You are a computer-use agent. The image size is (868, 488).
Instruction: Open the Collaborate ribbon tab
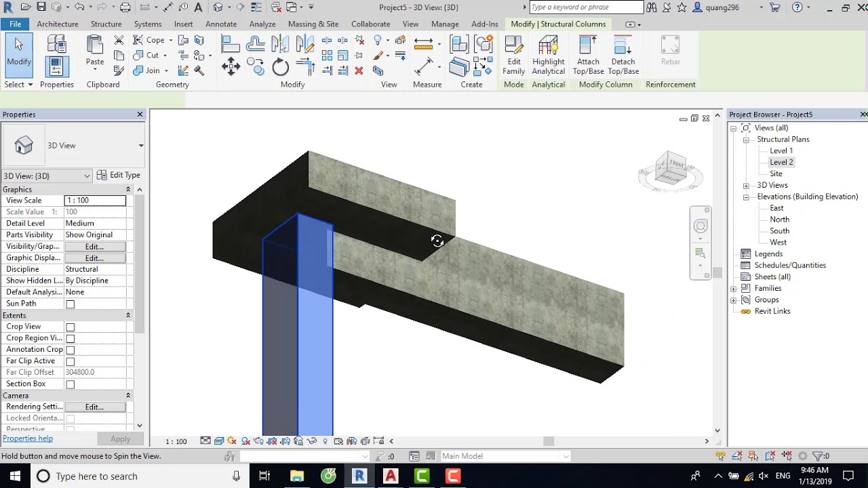371,24
